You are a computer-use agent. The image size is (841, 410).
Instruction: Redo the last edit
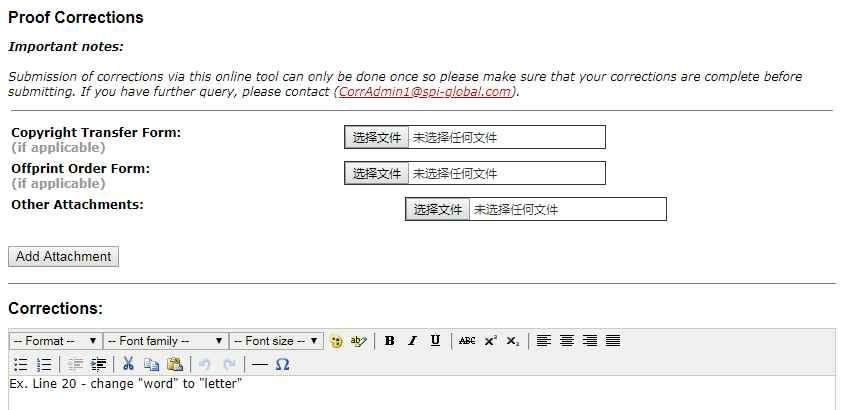(x=229, y=364)
